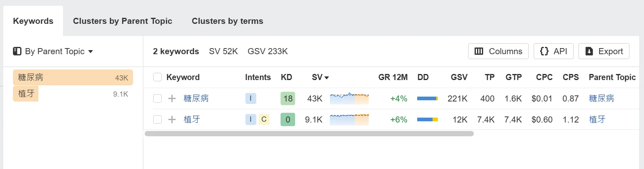Screen dimensions: 644x169
Task: Select the 糖尿病 parent topic group in sidebar
Action: 73,78
